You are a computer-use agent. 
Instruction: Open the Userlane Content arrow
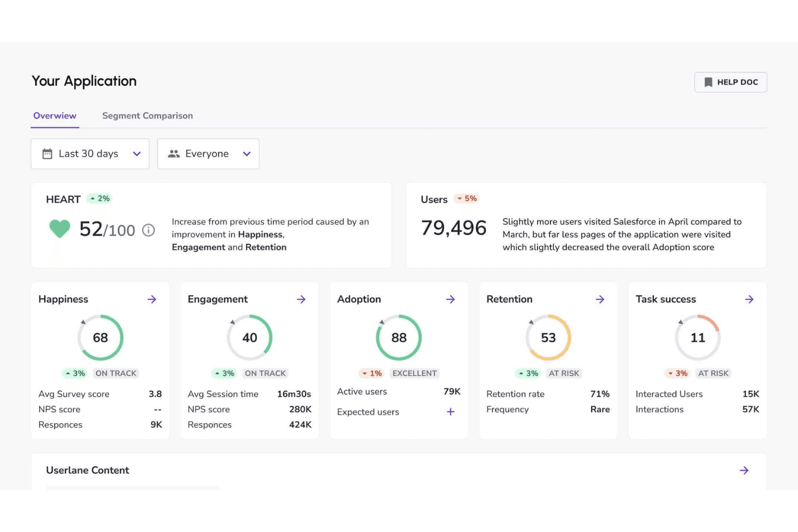[x=744, y=471]
